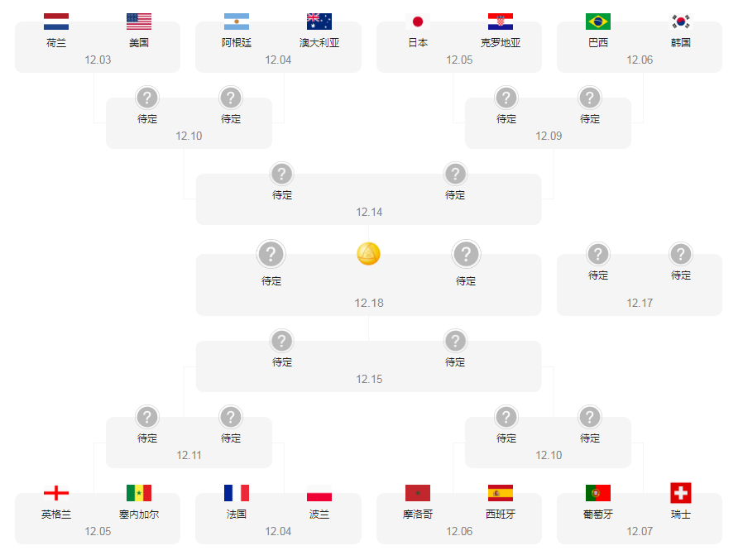The image size is (743, 560).
Task: Click the 波兰 team name
Action: pos(319,514)
